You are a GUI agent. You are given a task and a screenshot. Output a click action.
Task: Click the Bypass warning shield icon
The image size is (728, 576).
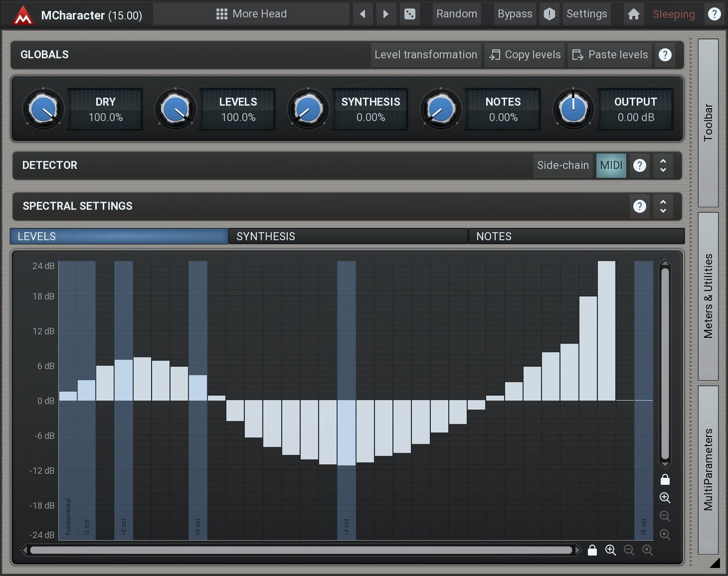click(x=549, y=14)
